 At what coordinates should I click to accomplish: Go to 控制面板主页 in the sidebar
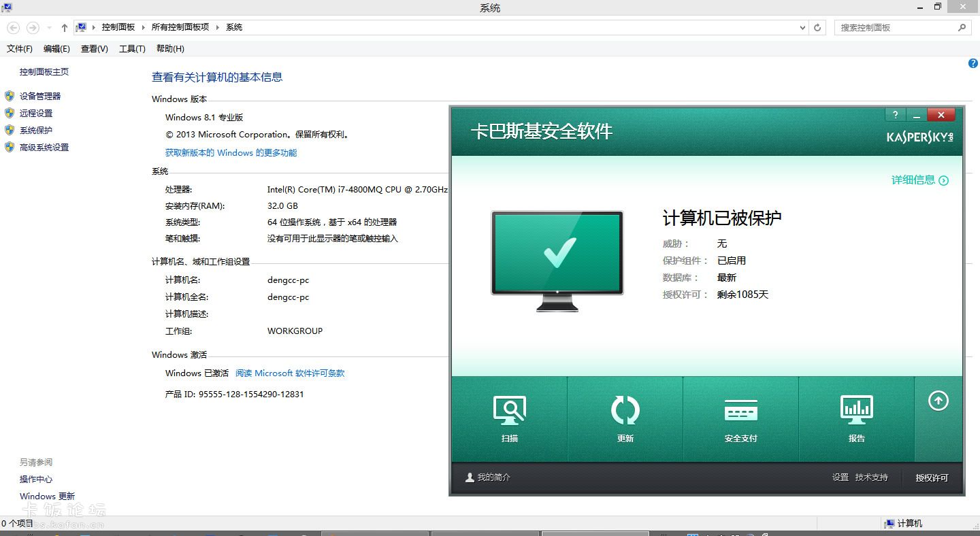tap(44, 72)
